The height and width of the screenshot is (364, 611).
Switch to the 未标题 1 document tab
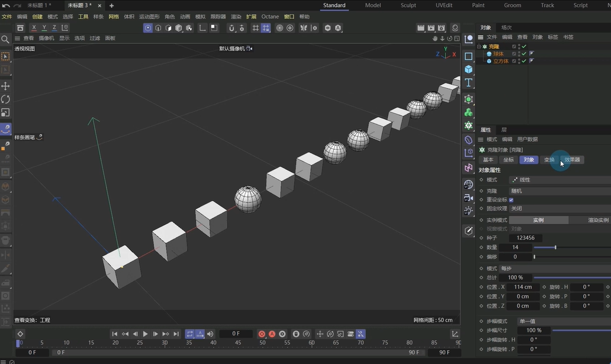39,5
